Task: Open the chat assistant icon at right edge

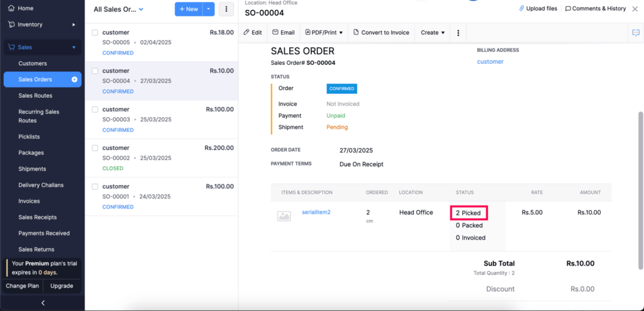Action: point(636,33)
